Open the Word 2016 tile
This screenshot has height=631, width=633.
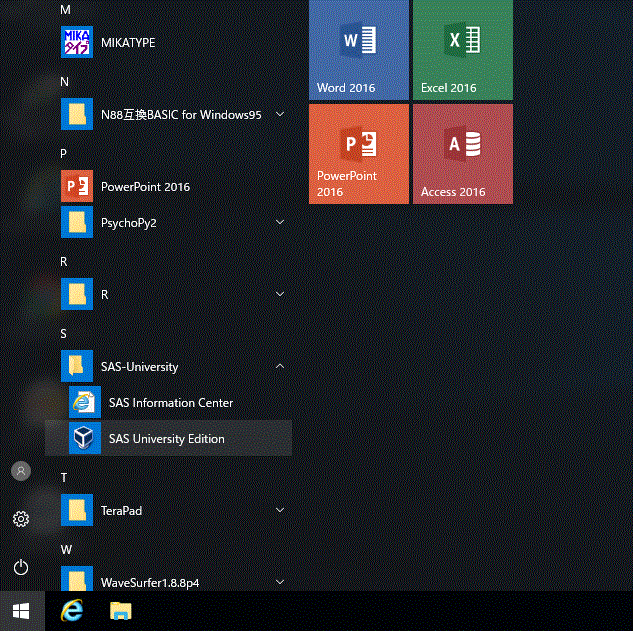click(359, 50)
